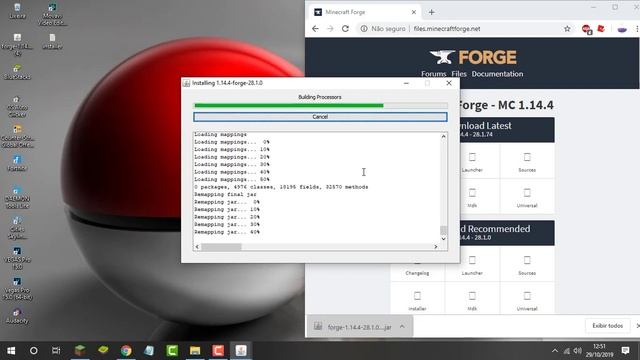This screenshot has height=360, width=640.
Task: Open VEGAS Pro 15.0 shortcut
Action: pyautogui.click(x=17, y=258)
